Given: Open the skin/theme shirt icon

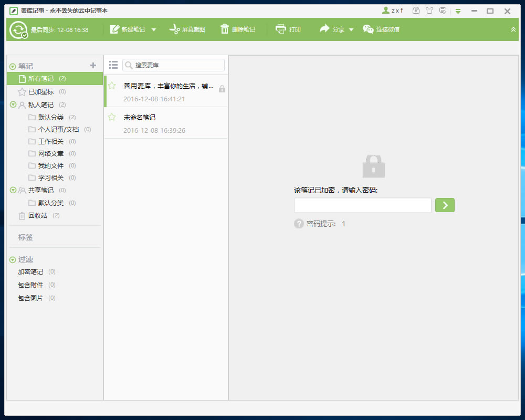Looking at the screenshot, I should coord(430,10).
